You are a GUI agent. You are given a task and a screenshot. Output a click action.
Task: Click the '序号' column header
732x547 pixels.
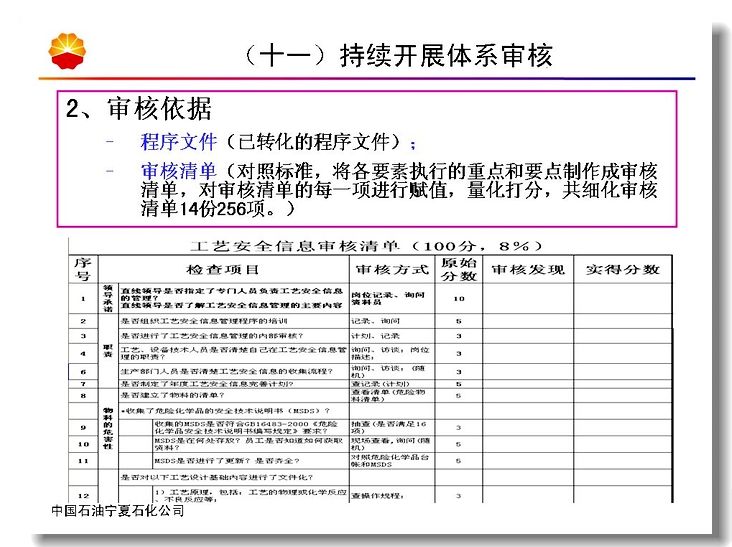(x=83, y=269)
